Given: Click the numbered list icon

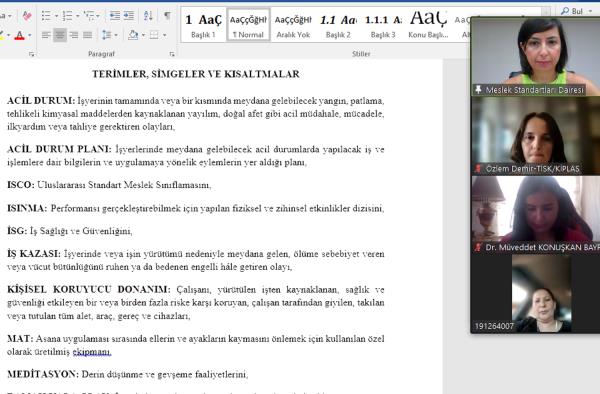Looking at the screenshot, I should pyautogui.click(x=67, y=16).
